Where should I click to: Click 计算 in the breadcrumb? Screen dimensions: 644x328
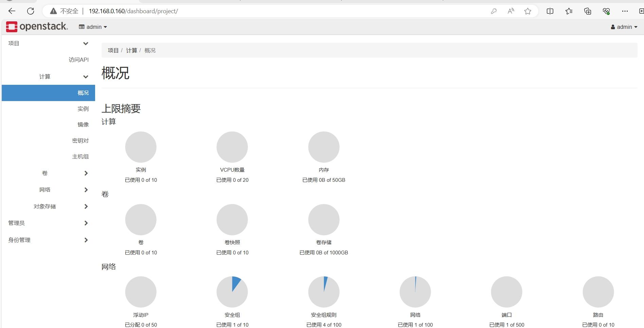pos(131,51)
